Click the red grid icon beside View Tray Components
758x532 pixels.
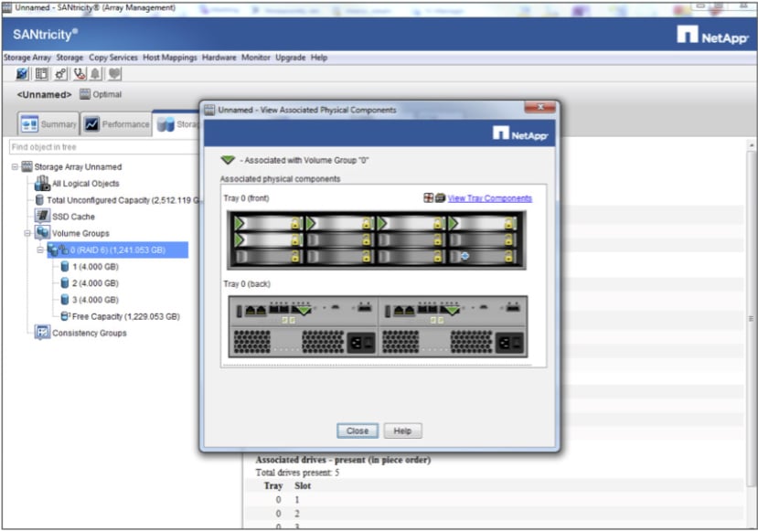(x=428, y=197)
